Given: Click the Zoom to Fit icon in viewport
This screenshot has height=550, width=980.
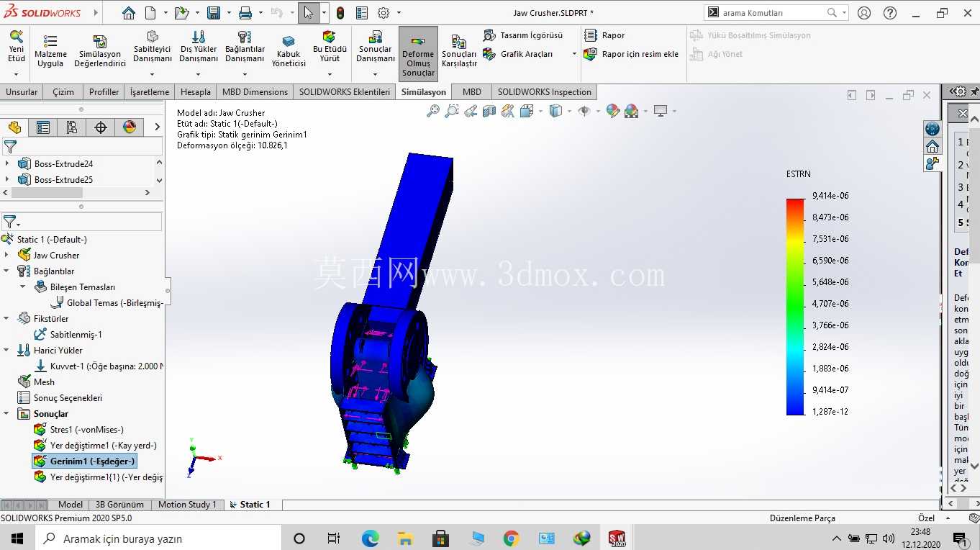Looking at the screenshot, I should 433,111.
